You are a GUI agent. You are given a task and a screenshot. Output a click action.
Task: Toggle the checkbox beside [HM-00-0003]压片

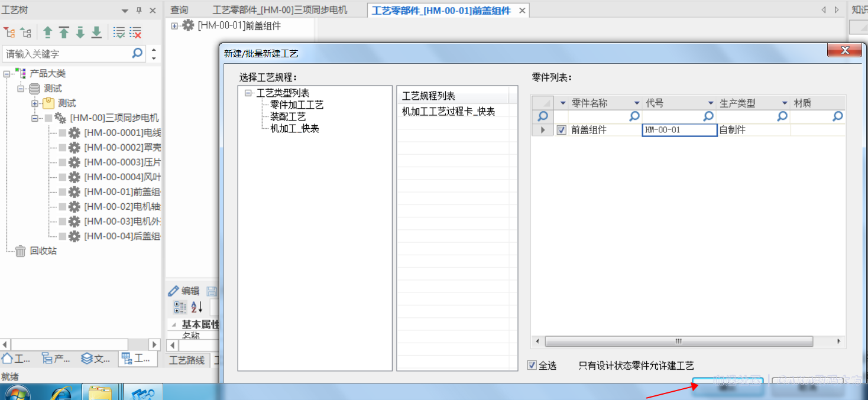[62, 162]
